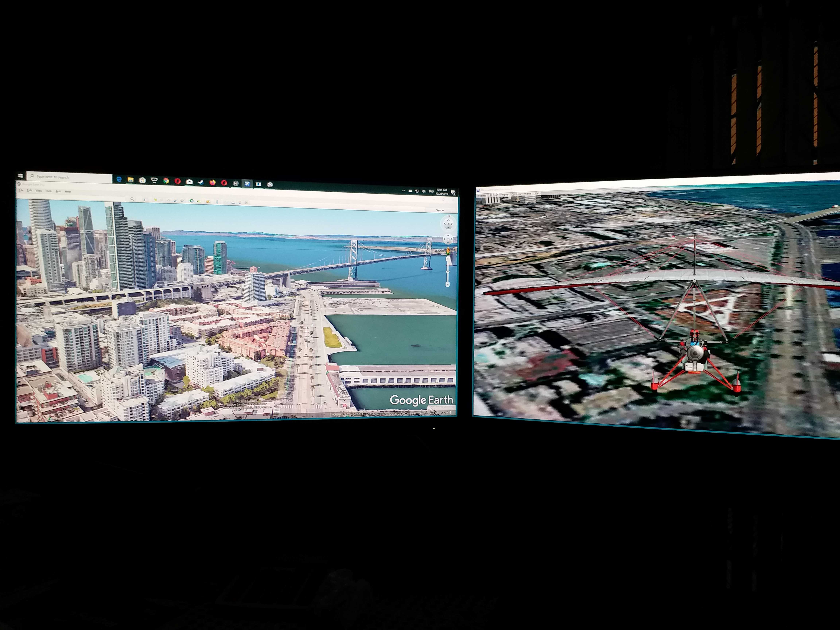This screenshot has height=630, width=840.
Task: Click the move-up arrow on pan joystick
Action: point(448,236)
